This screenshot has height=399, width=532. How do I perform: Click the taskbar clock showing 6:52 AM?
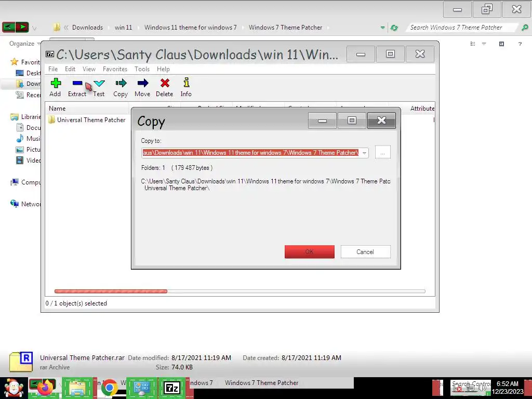[x=508, y=388]
